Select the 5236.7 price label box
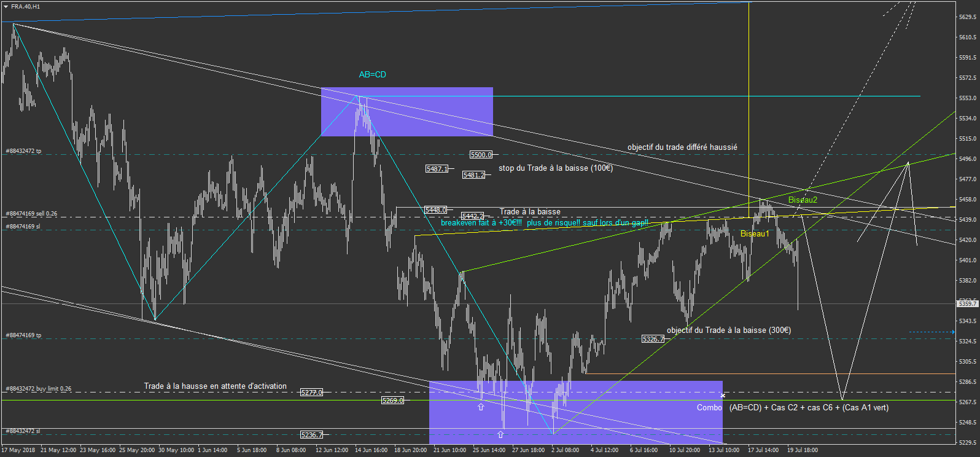This screenshot has height=457, width=980. click(x=311, y=435)
